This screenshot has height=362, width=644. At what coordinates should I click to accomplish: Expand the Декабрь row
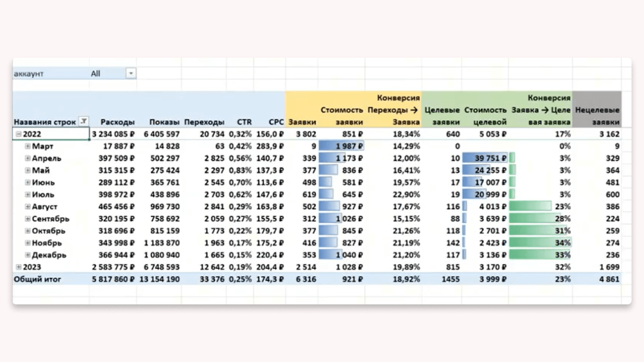pyautogui.click(x=27, y=255)
